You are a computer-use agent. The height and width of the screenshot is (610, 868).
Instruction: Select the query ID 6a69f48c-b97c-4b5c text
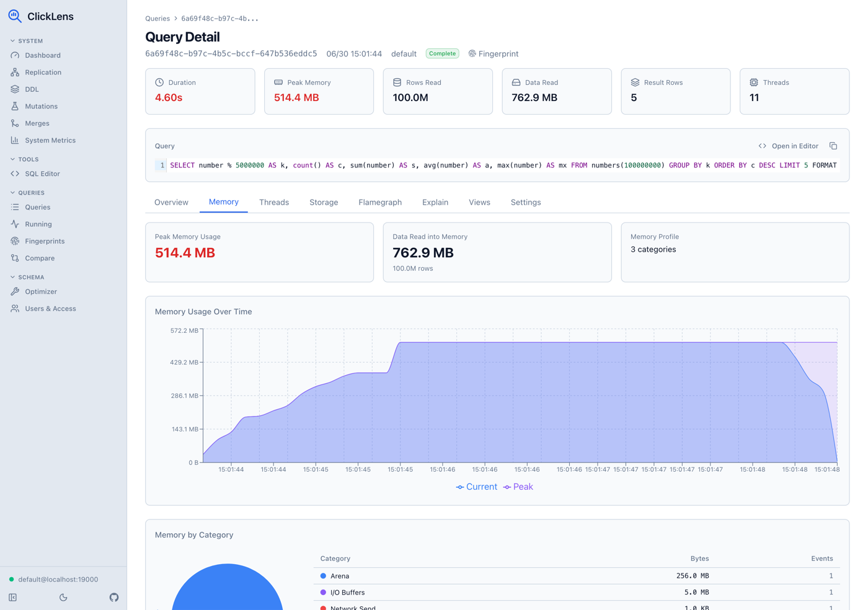click(231, 54)
